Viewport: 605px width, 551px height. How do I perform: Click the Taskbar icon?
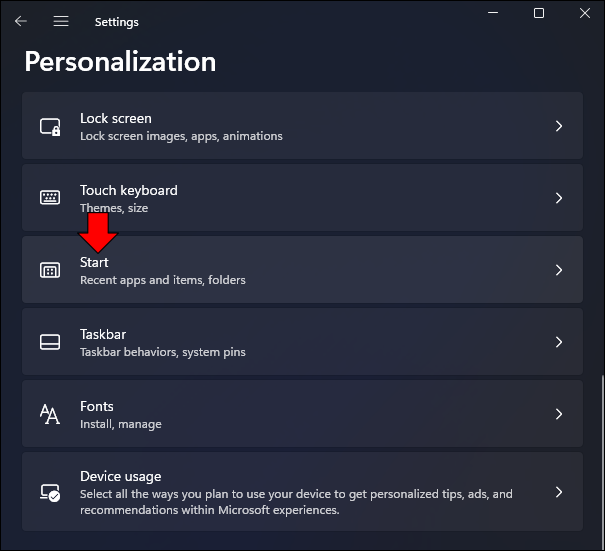tap(50, 342)
